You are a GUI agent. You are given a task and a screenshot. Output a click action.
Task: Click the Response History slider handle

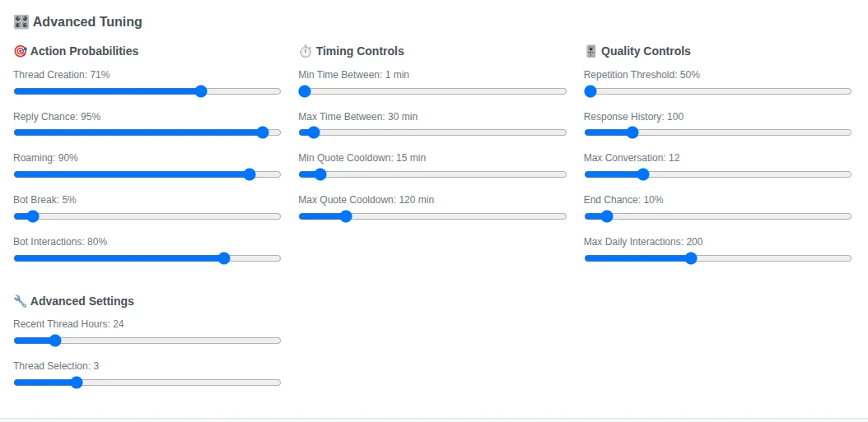(x=632, y=132)
